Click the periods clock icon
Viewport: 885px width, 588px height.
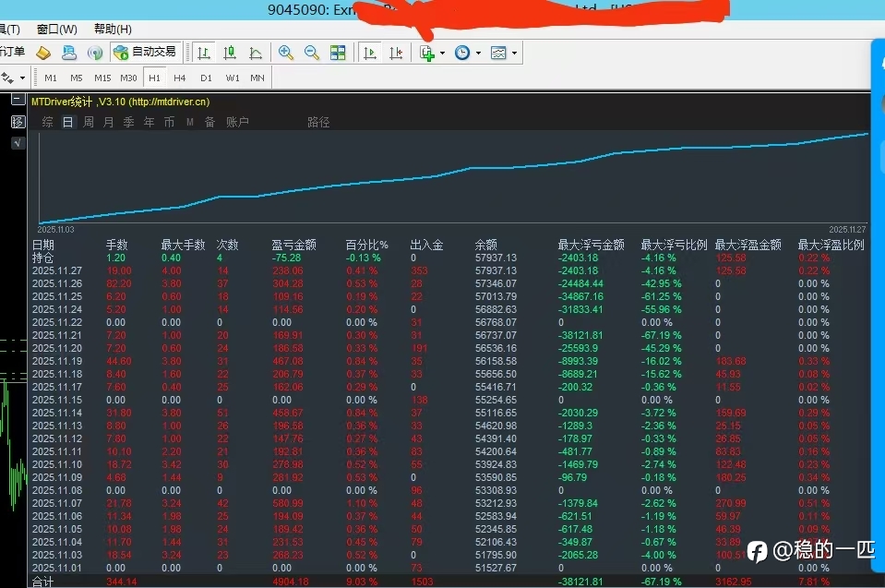click(462, 53)
